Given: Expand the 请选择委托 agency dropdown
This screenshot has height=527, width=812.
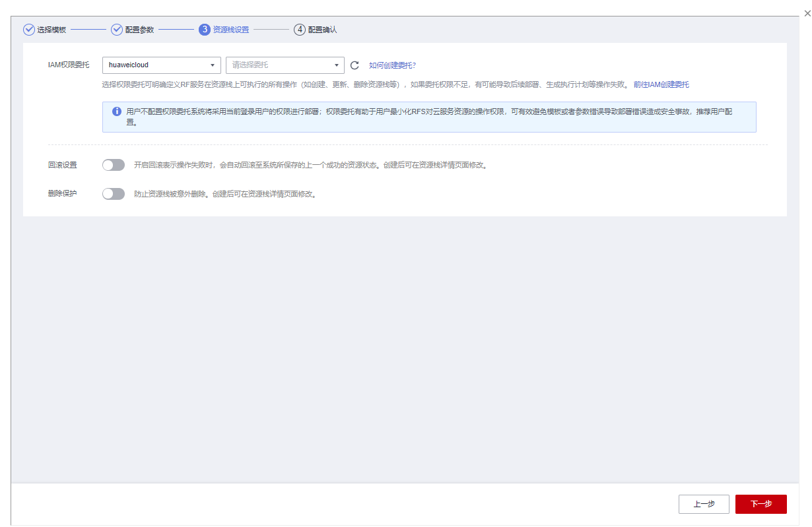Looking at the screenshot, I should coord(285,65).
